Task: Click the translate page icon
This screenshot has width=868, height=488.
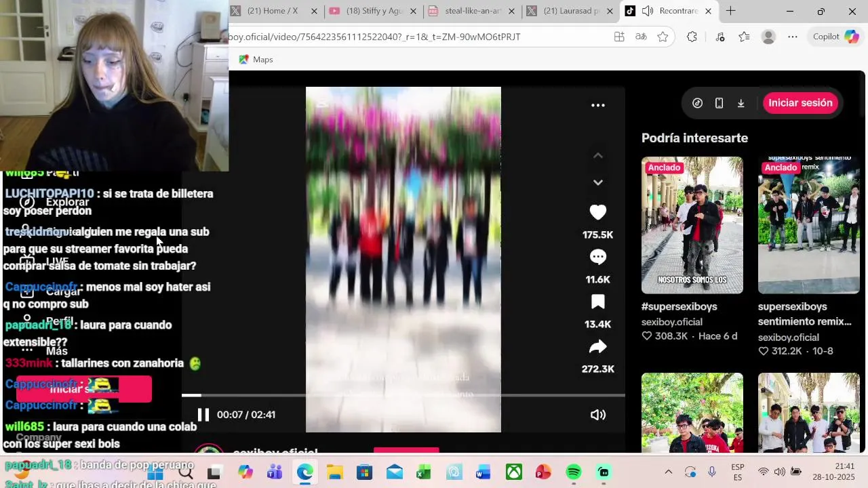Action: click(641, 37)
